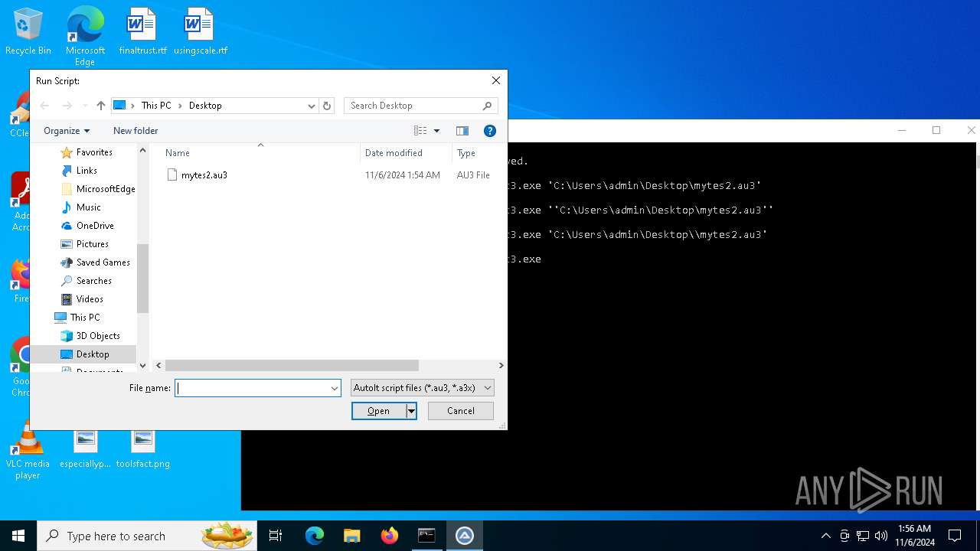Viewport: 980px width, 551px height.
Task: Cancel the Run Script dialog
Action: (460, 411)
